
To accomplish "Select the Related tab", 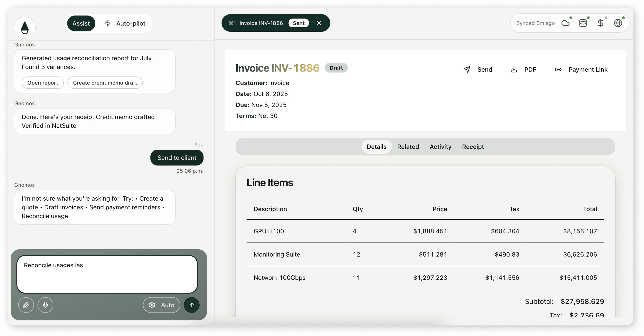I will coord(408,147).
